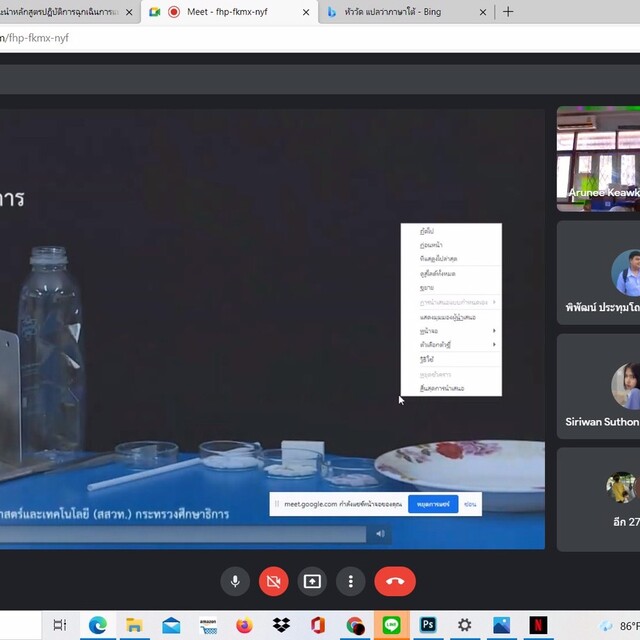640x640 pixels.
Task: Toggle the video volume speaker icon
Action: tap(380, 534)
